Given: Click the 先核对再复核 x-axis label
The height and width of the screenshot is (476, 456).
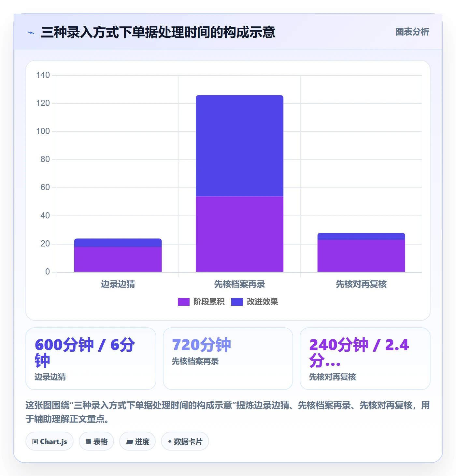Looking at the screenshot, I should (x=361, y=284).
